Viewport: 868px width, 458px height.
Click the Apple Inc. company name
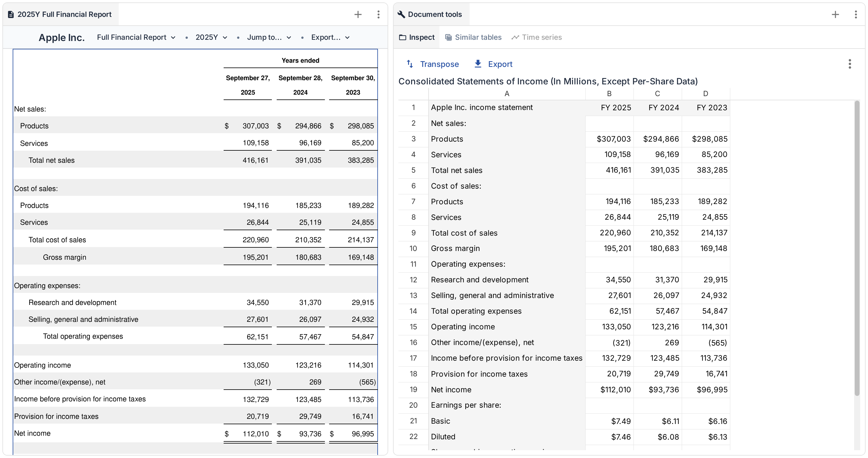62,37
